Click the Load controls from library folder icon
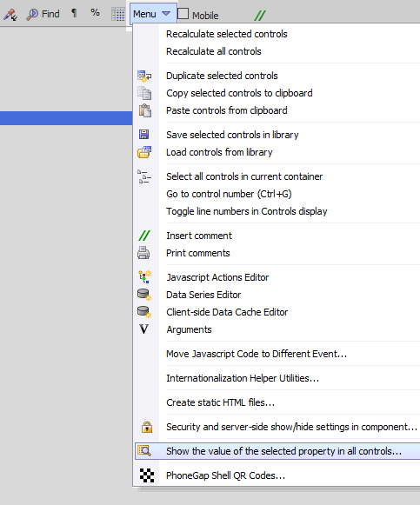The width and height of the screenshot is (420, 505). (x=144, y=152)
